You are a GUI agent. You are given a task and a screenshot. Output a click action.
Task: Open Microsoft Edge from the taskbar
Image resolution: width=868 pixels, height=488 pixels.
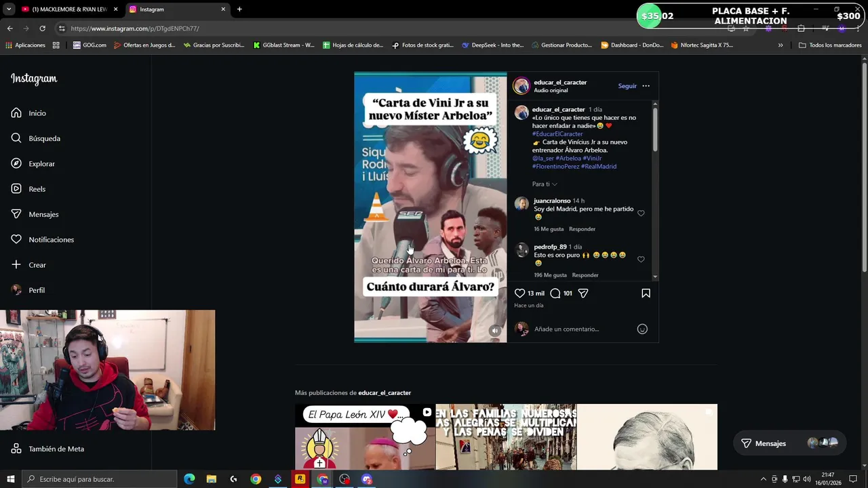(189, 479)
